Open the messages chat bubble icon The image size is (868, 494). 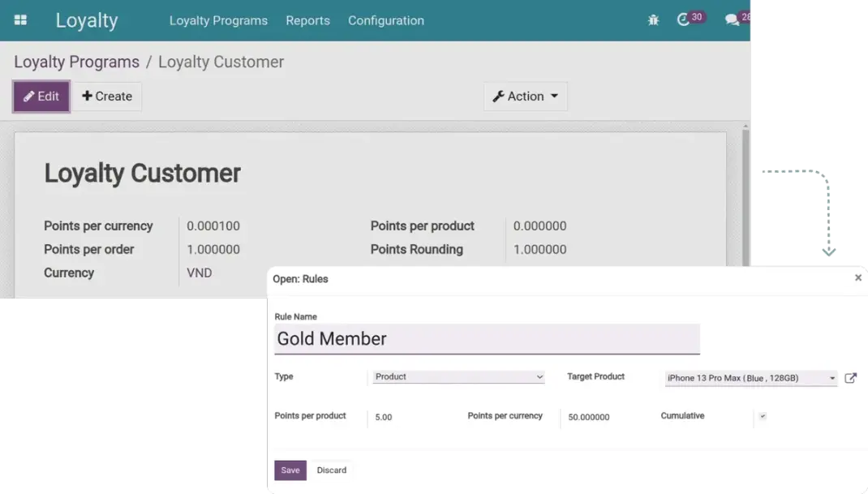pyautogui.click(x=732, y=20)
